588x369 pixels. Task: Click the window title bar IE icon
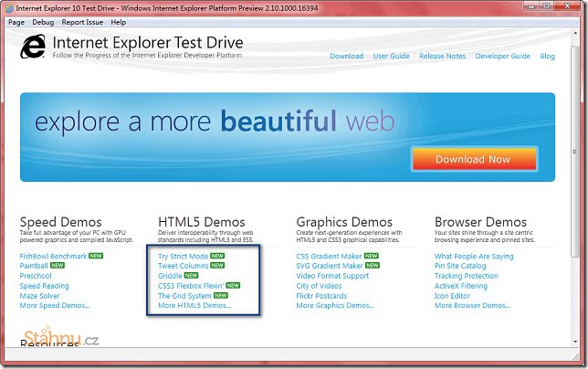[9, 8]
